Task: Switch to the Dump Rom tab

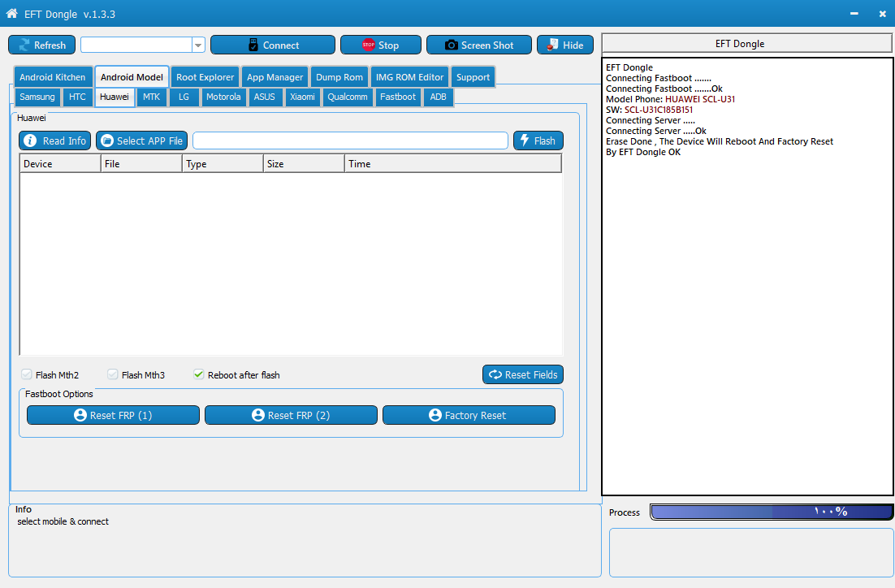Action: (x=339, y=77)
